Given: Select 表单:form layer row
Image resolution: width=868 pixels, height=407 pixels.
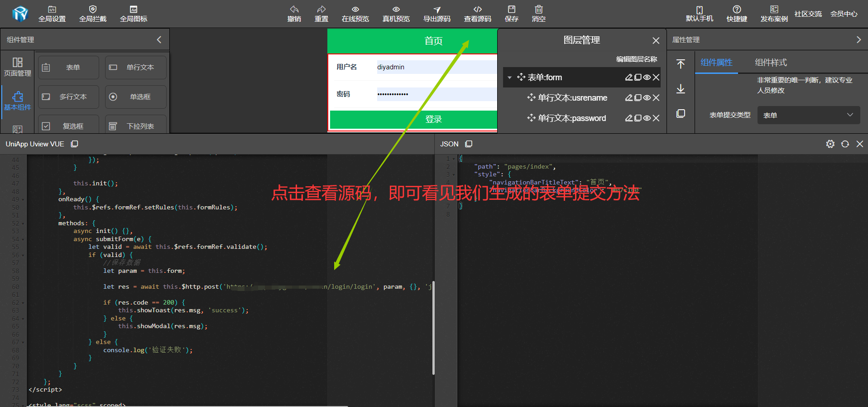Looking at the screenshot, I should click(581, 78).
